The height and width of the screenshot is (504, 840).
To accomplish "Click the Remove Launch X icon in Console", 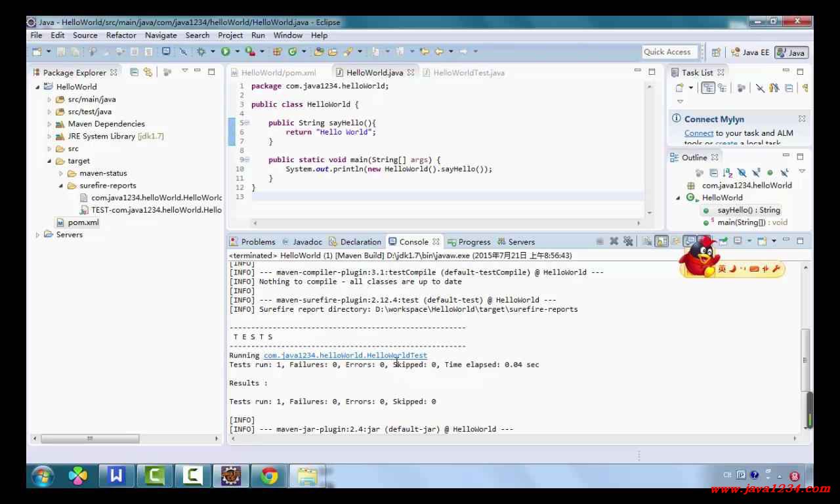I will click(x=614, y=241).
